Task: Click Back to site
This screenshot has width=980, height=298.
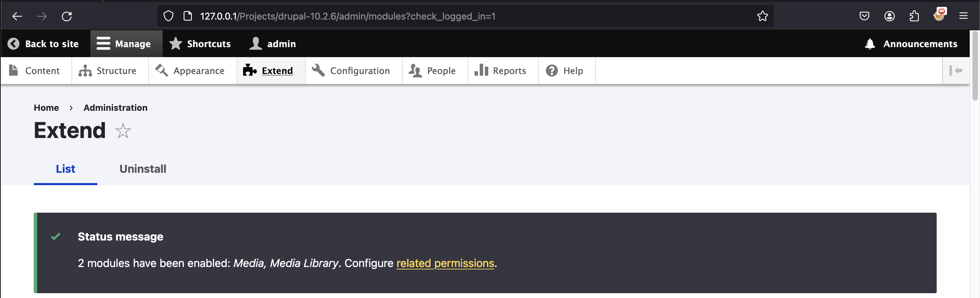Action: (x=43, y=44)
